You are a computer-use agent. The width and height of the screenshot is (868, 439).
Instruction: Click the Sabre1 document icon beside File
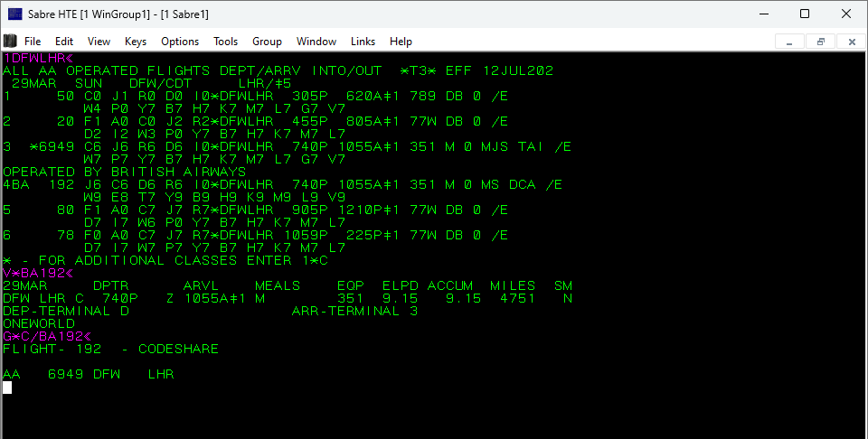(x=10, y=42)
